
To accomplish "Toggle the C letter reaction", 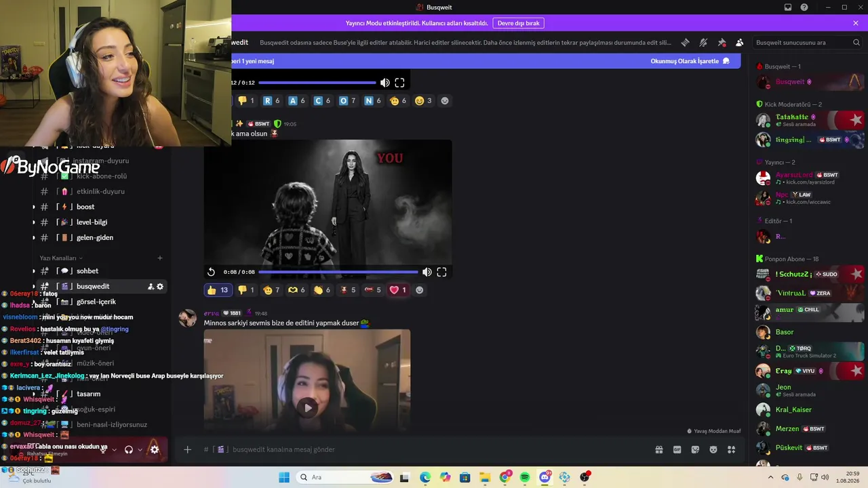I will point(322,101).
